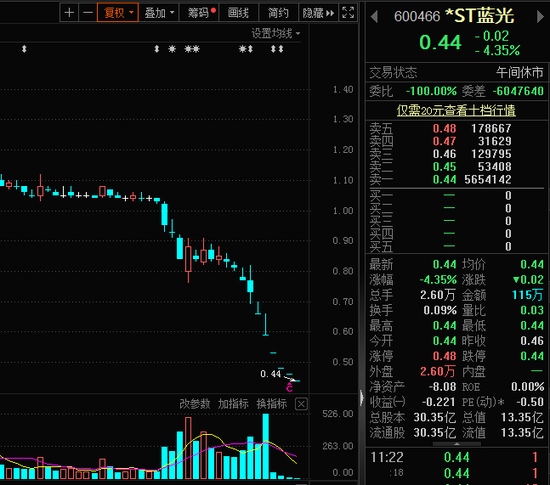Click 昨收 value 0.46
This screenshot has height=485, width=550.
pos(532,341)
